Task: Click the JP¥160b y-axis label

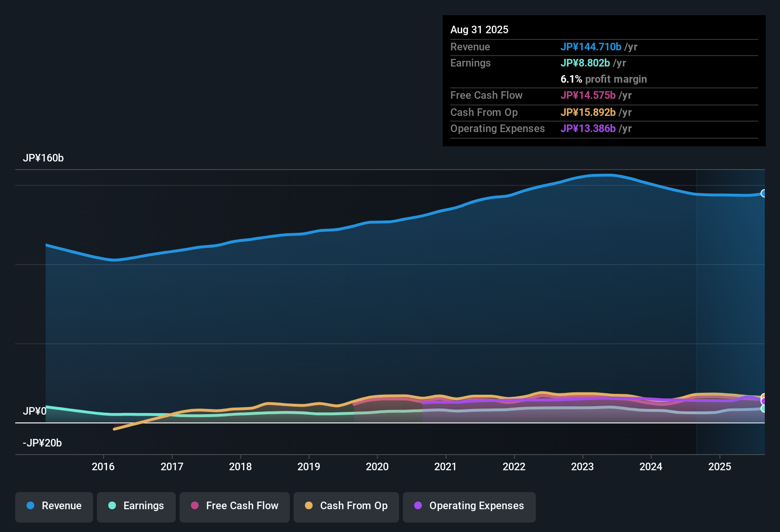Action: 43,158
